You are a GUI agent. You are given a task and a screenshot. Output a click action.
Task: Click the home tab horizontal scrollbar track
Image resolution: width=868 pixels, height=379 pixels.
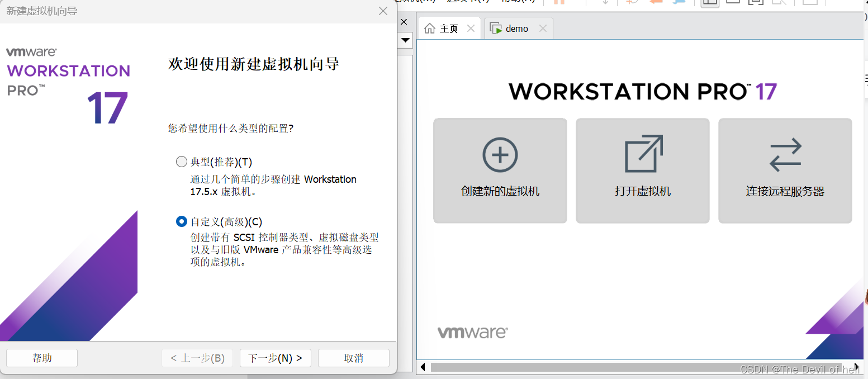click(x=635, y=367)
